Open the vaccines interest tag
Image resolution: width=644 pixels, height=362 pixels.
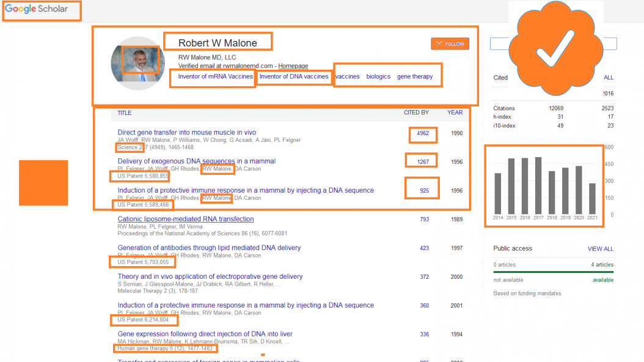(x=348, y=76)
